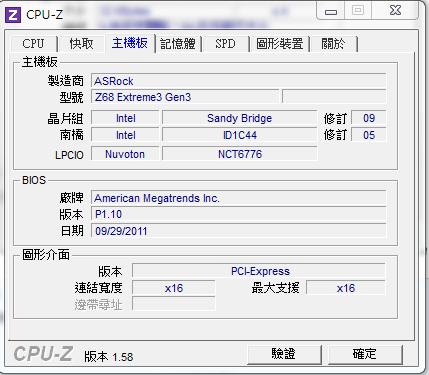This screenshot has height=375, width=429.
Task: Click the 日期 label
Action: 72,231
